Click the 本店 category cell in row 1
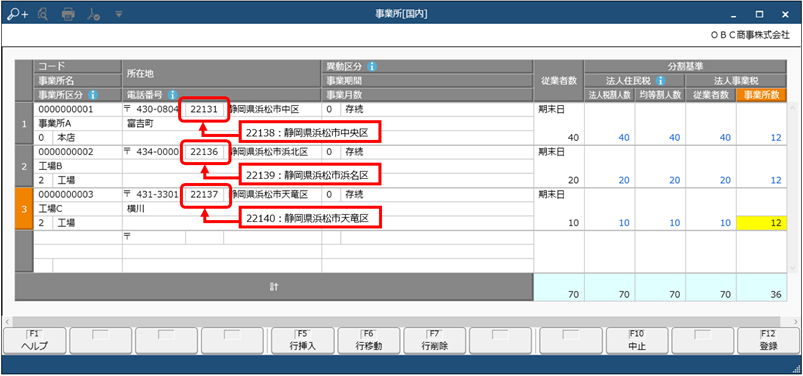The height and width of the screenshot is (376, 803). (x=87, y=137)
